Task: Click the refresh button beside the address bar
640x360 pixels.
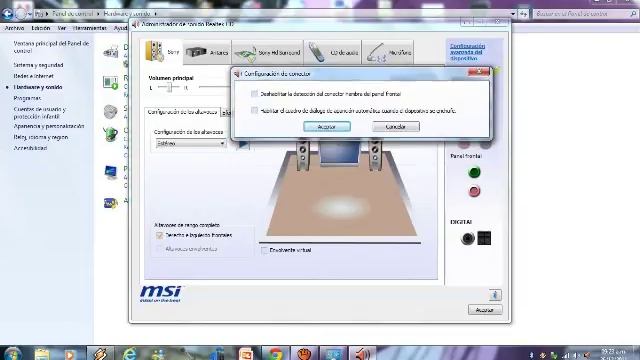Action: [x=524, y=14]
